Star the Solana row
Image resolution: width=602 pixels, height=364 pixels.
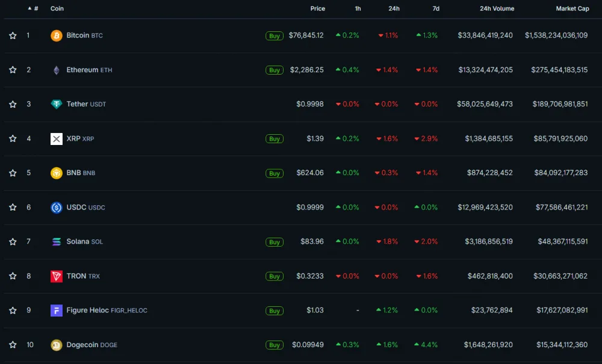coord(13,242)
